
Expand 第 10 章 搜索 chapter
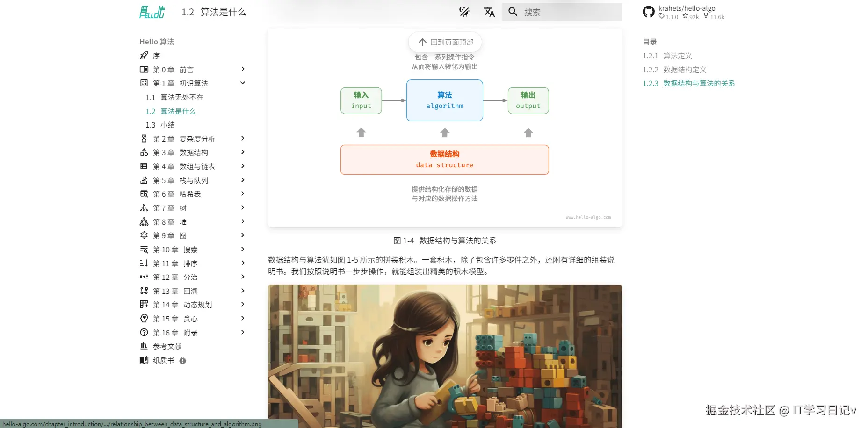[x=243, y=249]
